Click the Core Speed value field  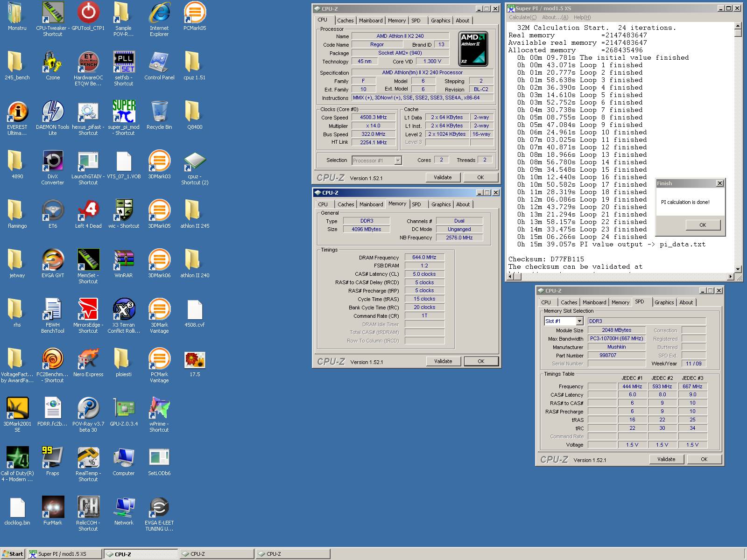coord(373,118)
